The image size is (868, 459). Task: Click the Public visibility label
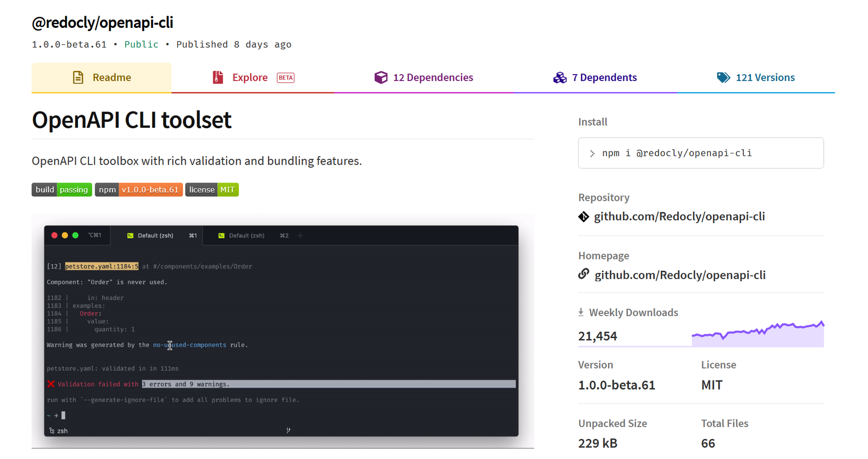[x=141, y=44]
